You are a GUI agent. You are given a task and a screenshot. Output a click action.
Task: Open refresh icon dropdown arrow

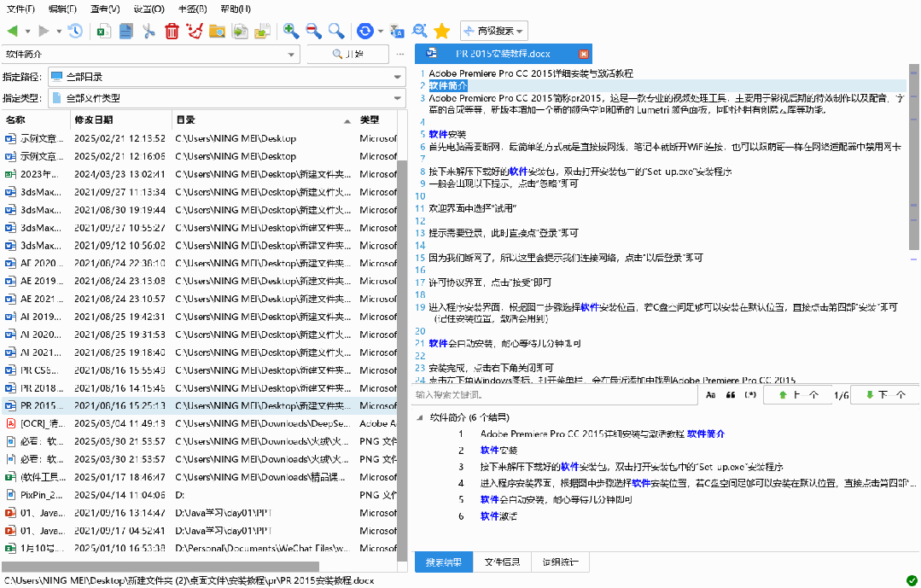381,32
